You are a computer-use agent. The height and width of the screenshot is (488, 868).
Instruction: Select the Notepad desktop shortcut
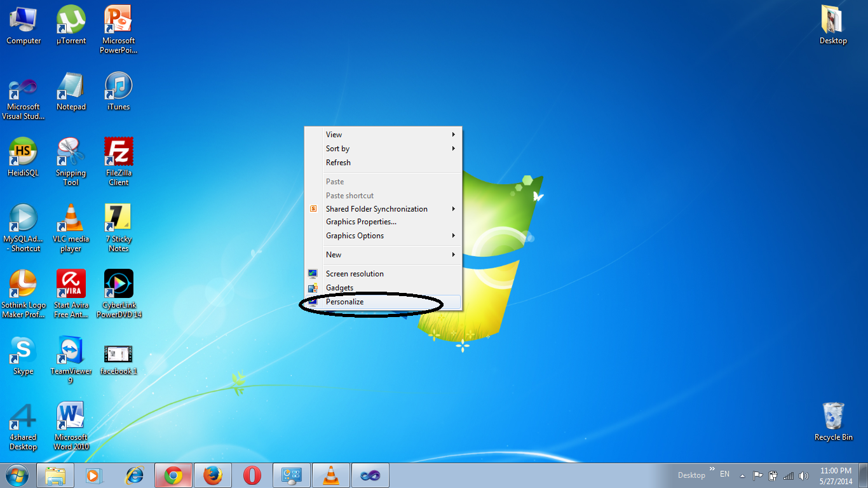pyautogui.click(x=71, y=92)
